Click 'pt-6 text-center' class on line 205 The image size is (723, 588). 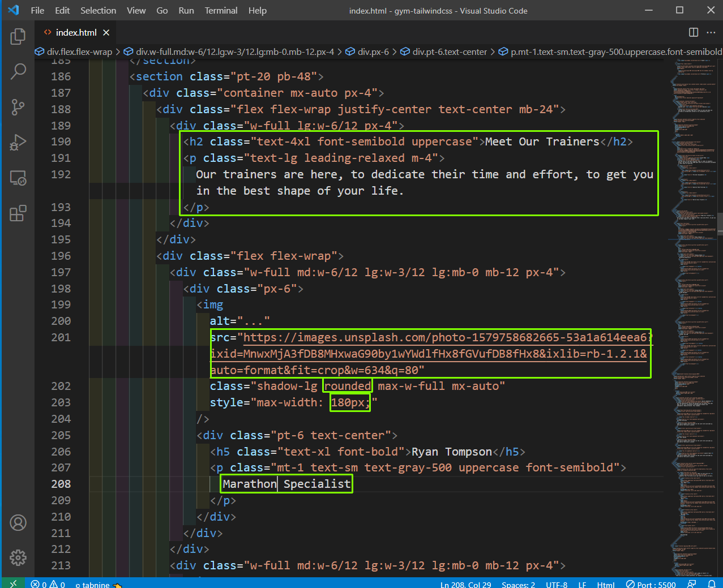tap(330, 435)
